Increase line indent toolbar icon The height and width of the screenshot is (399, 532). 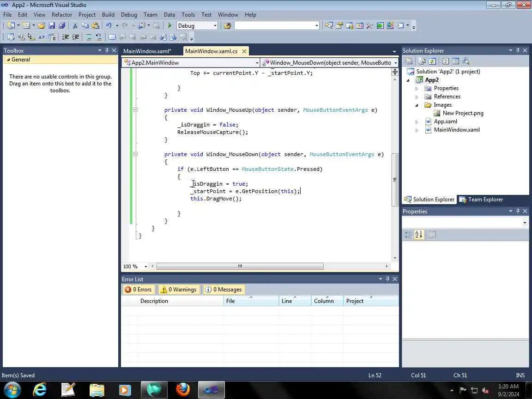coord(75,37)
